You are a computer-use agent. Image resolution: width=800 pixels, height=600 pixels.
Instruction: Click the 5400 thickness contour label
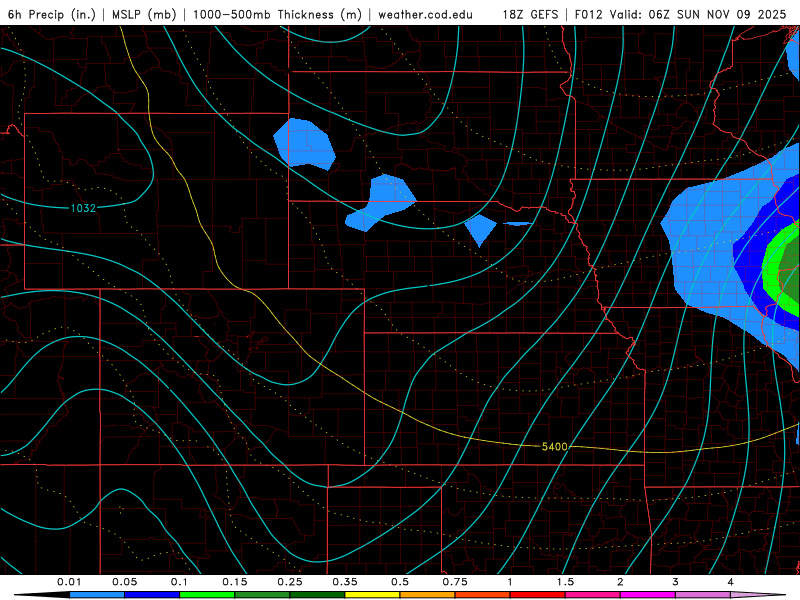pos(555,447)
